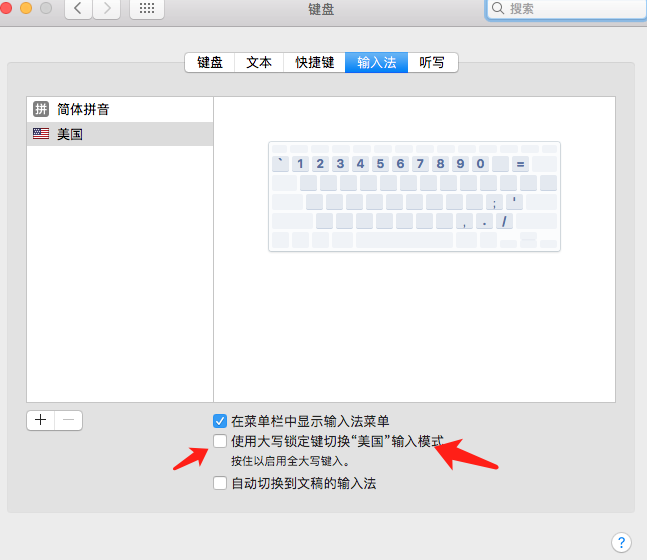This screenshot has height=560, width=647.
Task: Close the window with red button
Action: (5, 8)
